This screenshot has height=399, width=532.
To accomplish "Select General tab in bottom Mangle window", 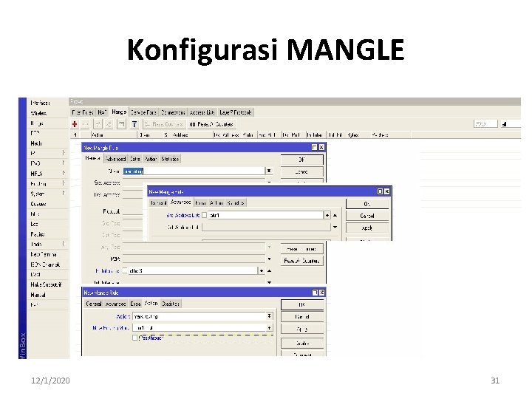I will [94, 304].
